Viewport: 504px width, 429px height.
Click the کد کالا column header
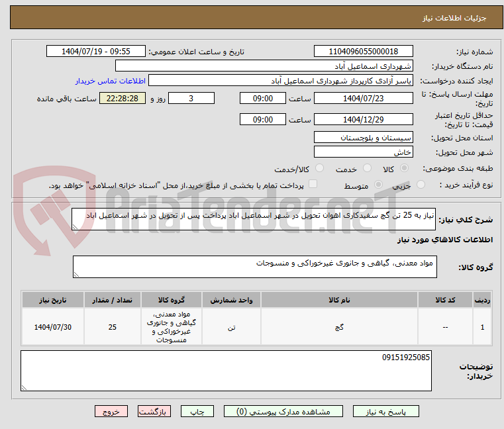(x=445, y=300)
